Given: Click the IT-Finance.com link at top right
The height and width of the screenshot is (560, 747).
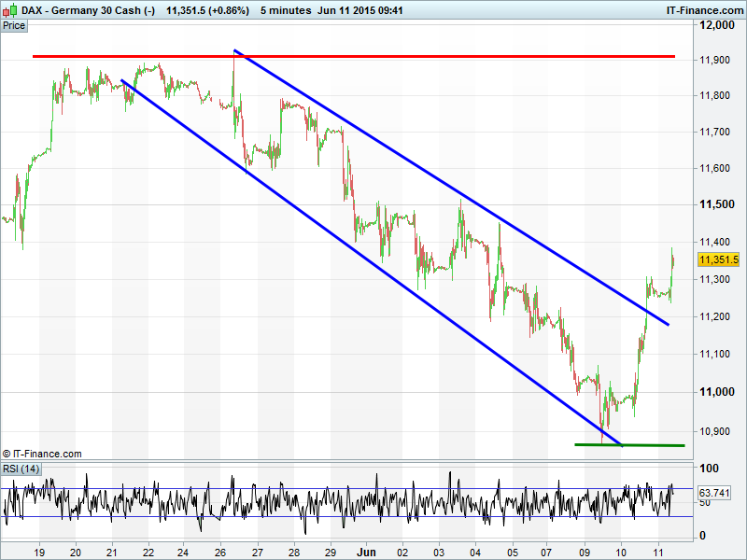Looking at the screenshot, I should coord(704,9).
